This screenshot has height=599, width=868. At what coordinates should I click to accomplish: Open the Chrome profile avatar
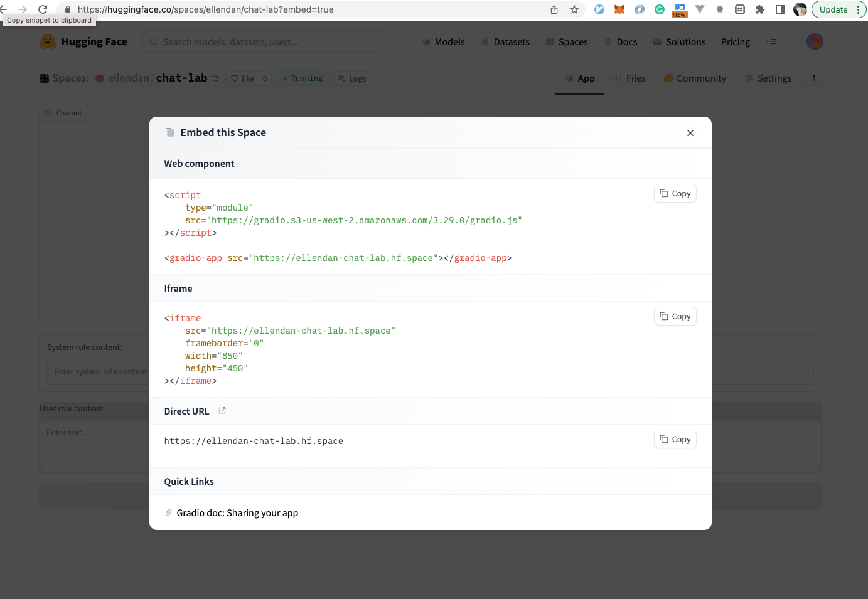pyautogui.click(x=800, y=9)
